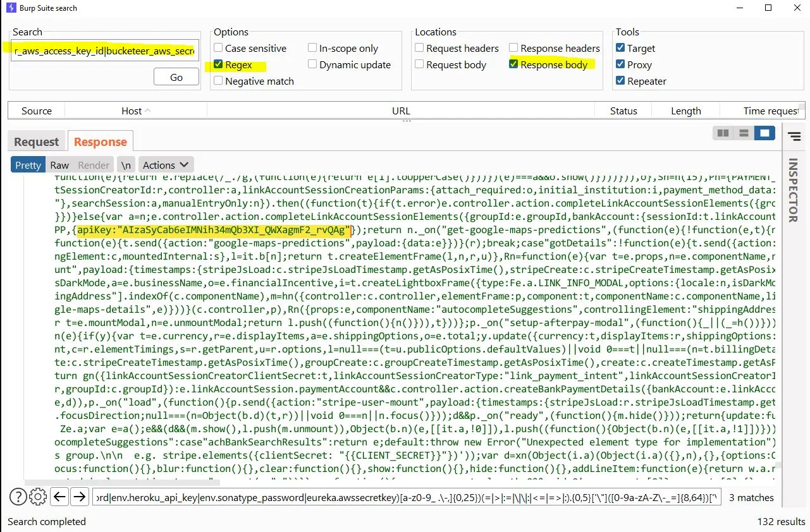810x532 pixels.
Task: Click the '3 matches' count text
Action: pos(751,497)
